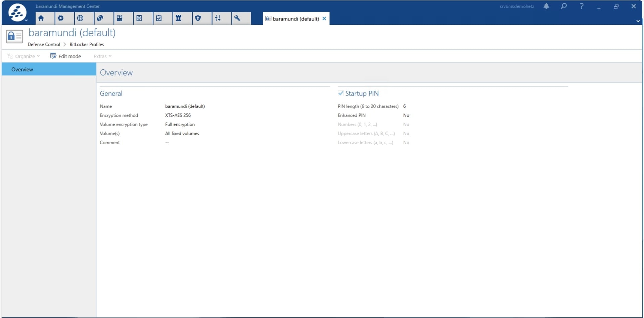
Task: Open notifications bell
Action: click(x=546, y=6)
